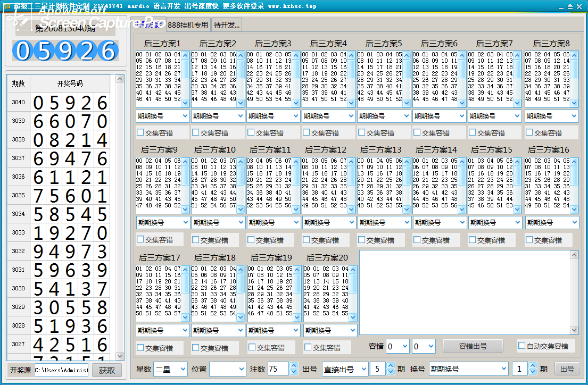This screenshot has height=385, width=588.
Task: Switch to the 888挂机专用 tab
Action: [x=187, y=25]
